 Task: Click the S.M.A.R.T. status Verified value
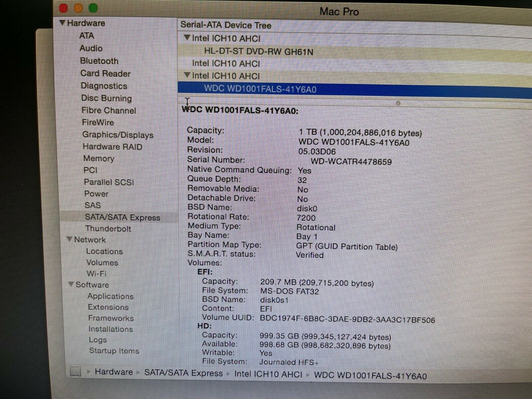310,255
